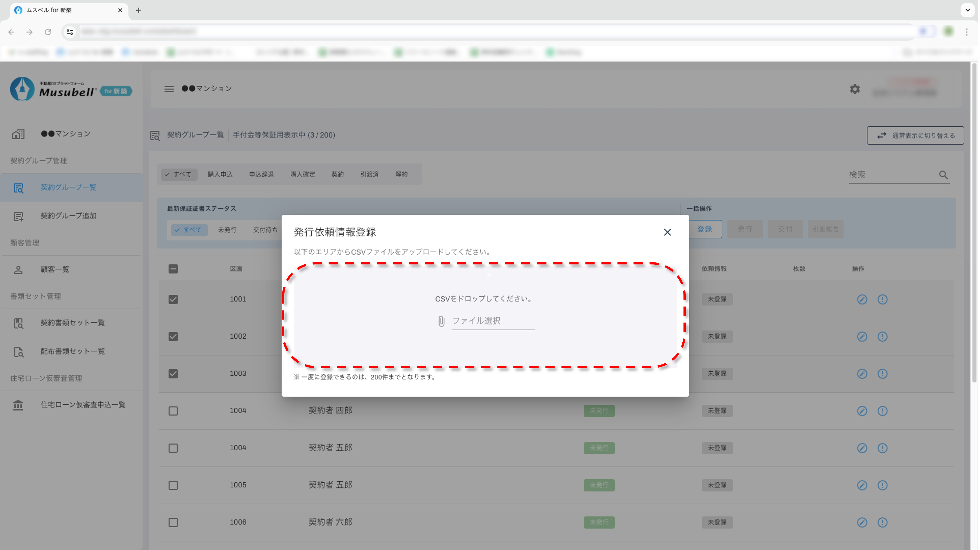
Task: Check the checkbox for row 1005
Action: (173, 485)
